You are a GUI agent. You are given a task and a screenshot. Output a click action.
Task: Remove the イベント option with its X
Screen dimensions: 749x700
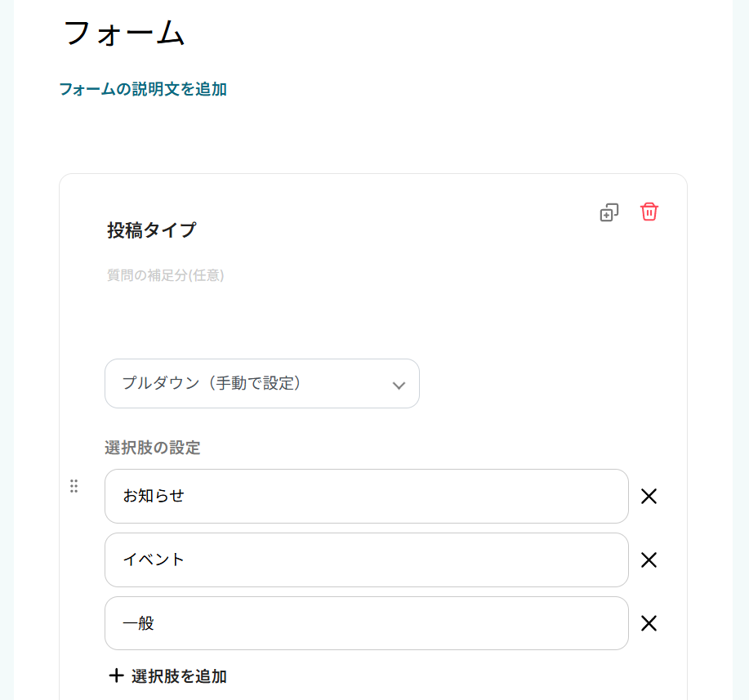point(649,560)
